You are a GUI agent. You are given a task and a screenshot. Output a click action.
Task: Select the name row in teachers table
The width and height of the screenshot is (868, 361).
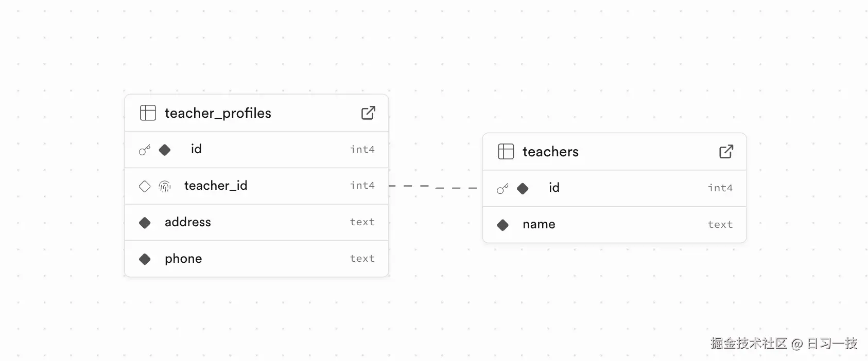coord(614,225)
